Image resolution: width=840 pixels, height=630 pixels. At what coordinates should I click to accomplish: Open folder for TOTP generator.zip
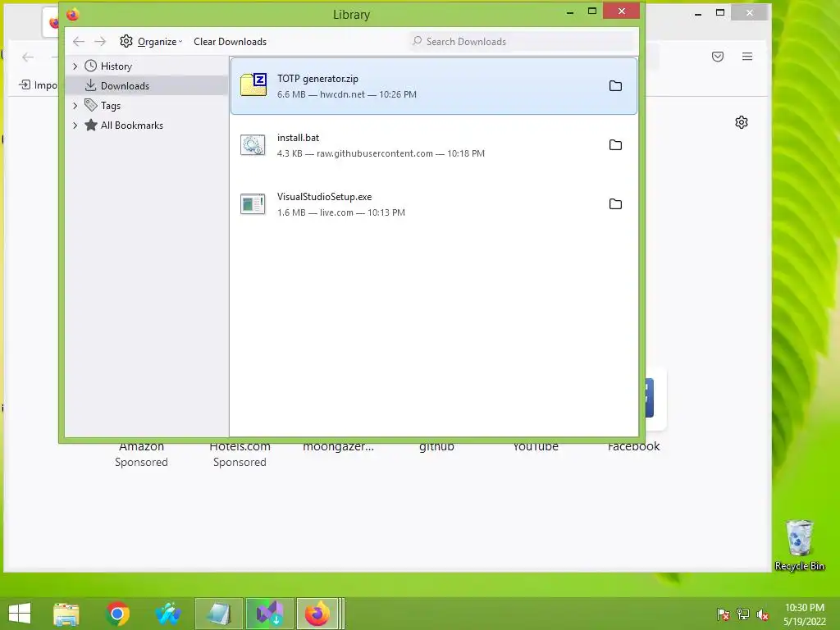point(615,85)
